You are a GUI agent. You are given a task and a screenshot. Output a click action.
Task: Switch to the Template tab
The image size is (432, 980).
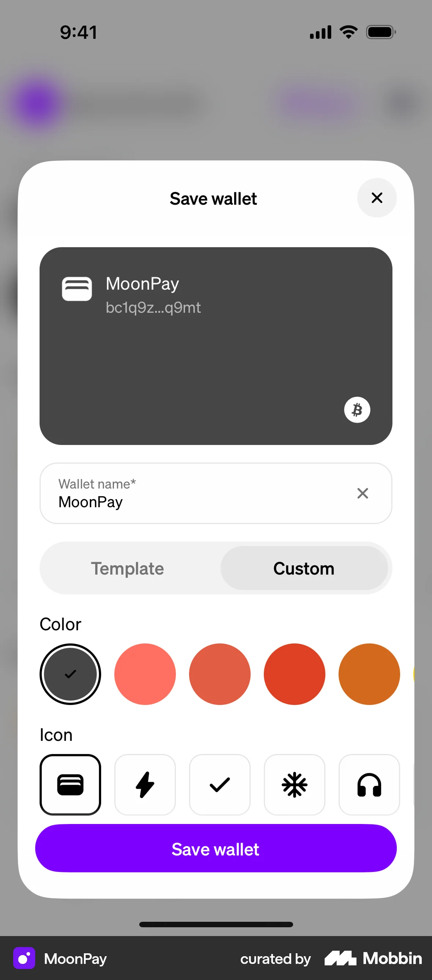point(128,568)
